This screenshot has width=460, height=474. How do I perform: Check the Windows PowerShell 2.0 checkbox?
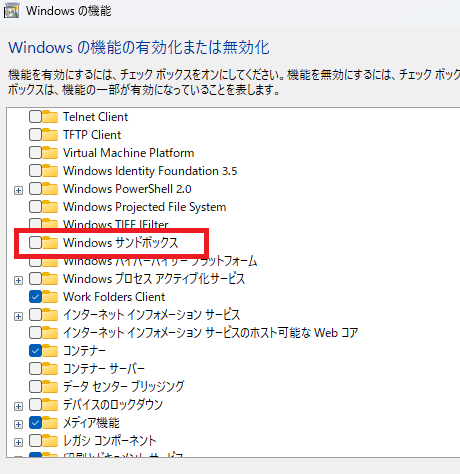tap(35, 189)
